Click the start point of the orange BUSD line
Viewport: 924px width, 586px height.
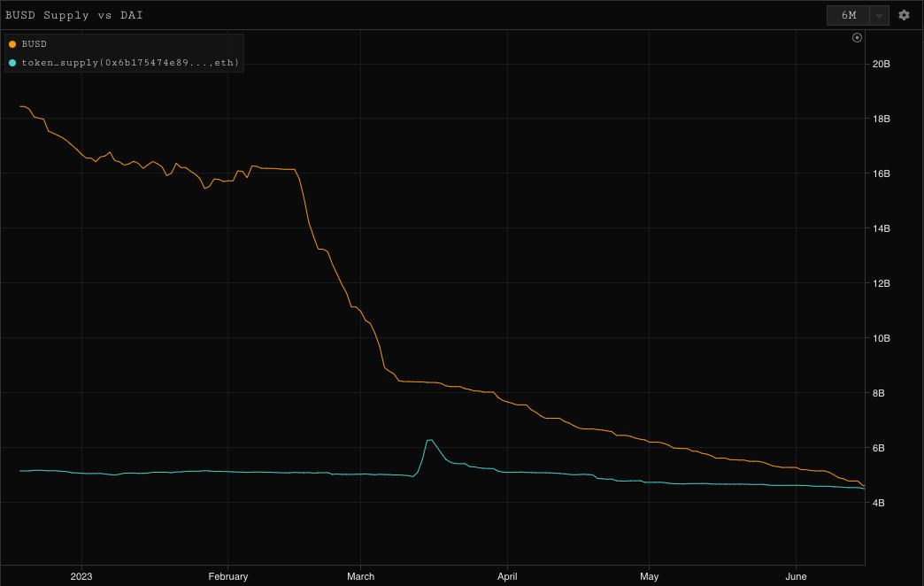click(20, 106)
